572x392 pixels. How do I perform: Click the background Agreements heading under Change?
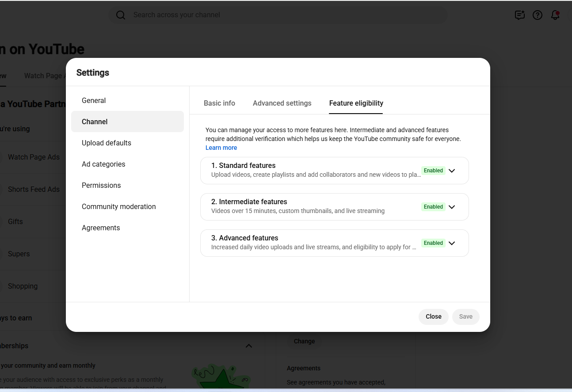coord(304,368)
